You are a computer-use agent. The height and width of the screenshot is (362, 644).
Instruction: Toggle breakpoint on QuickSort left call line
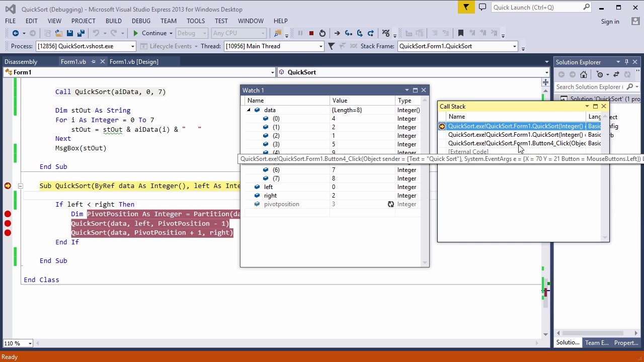[x=8, y=223]
